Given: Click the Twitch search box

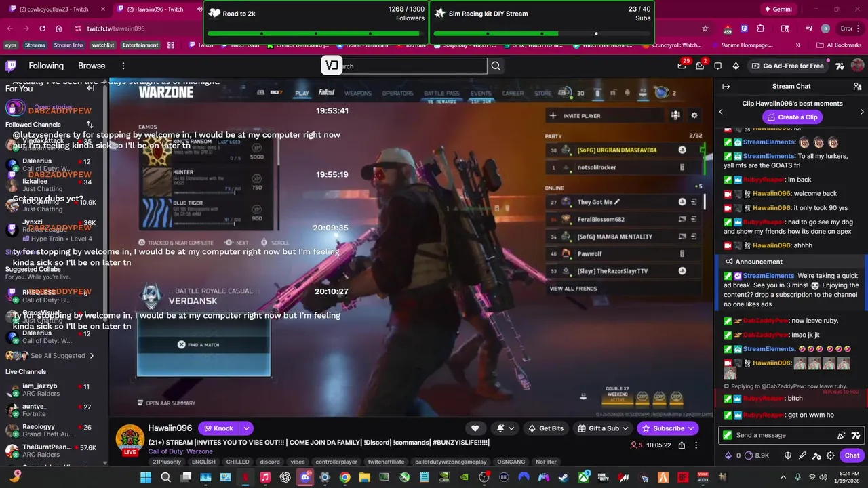Looking at the screenshot, I should [x=414, y=66].
